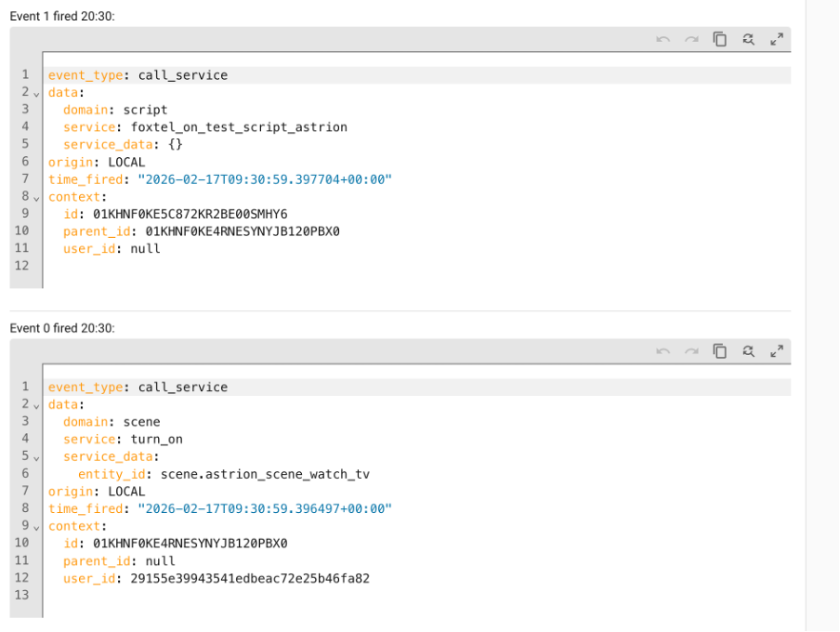The width and height of the screenshot is (840, 632).
Task: Click the time_fired timestamp in Event 1
Action: tap(264, 179)
